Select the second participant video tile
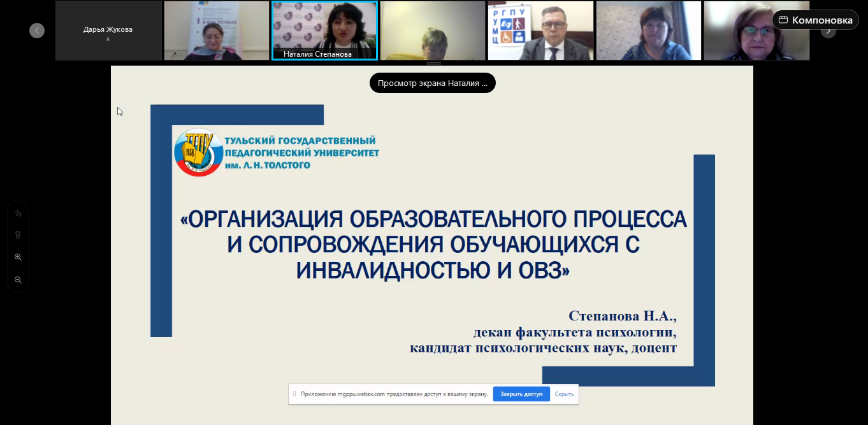Screen dimensions: 868x425 216,31
